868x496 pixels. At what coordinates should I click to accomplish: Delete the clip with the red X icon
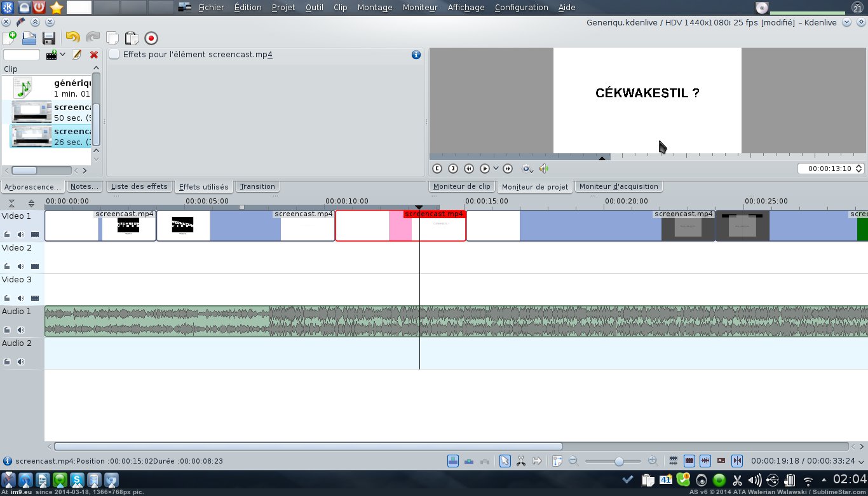point(94,55)
